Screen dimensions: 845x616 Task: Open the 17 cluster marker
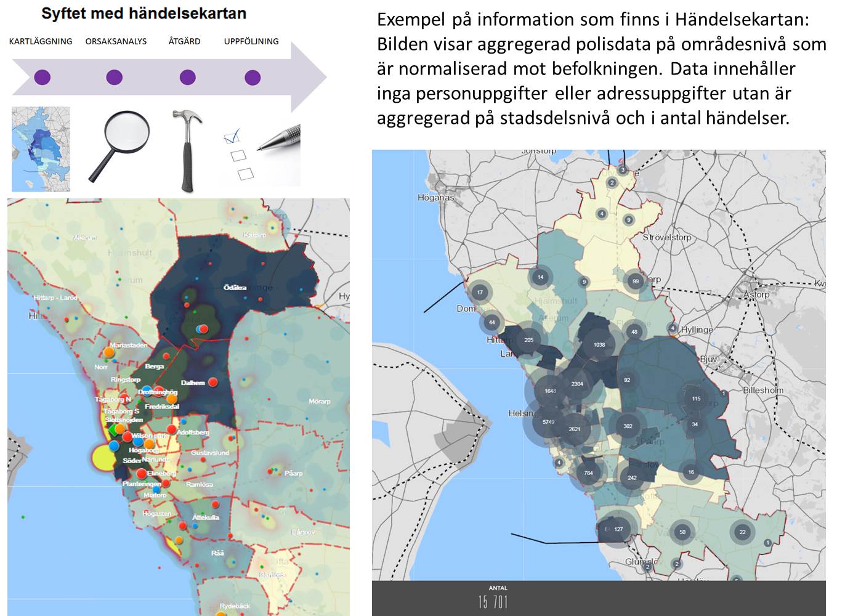pos(480,293)
